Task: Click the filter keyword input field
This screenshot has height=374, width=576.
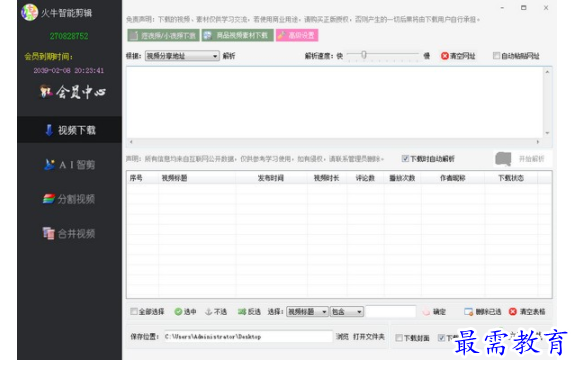Action: 391,312
